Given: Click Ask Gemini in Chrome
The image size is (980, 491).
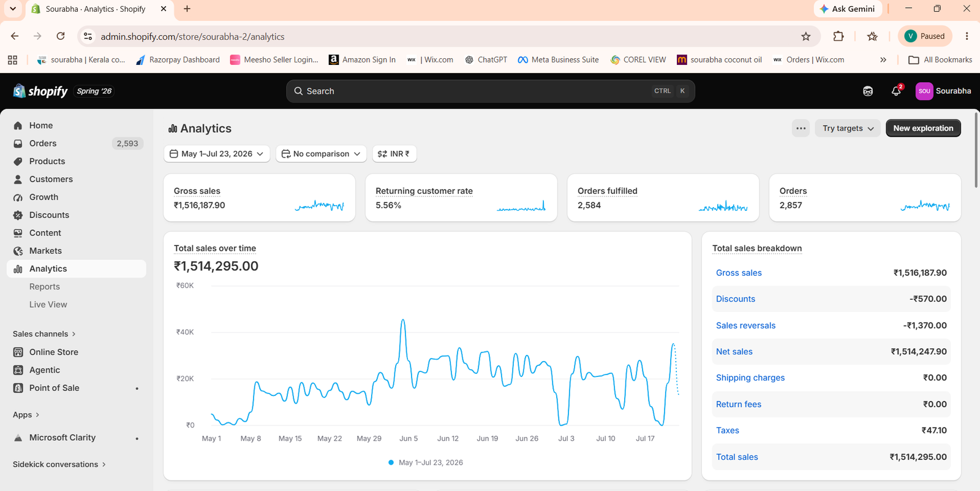Looking at the screenshot, I should tap(848, 9).
